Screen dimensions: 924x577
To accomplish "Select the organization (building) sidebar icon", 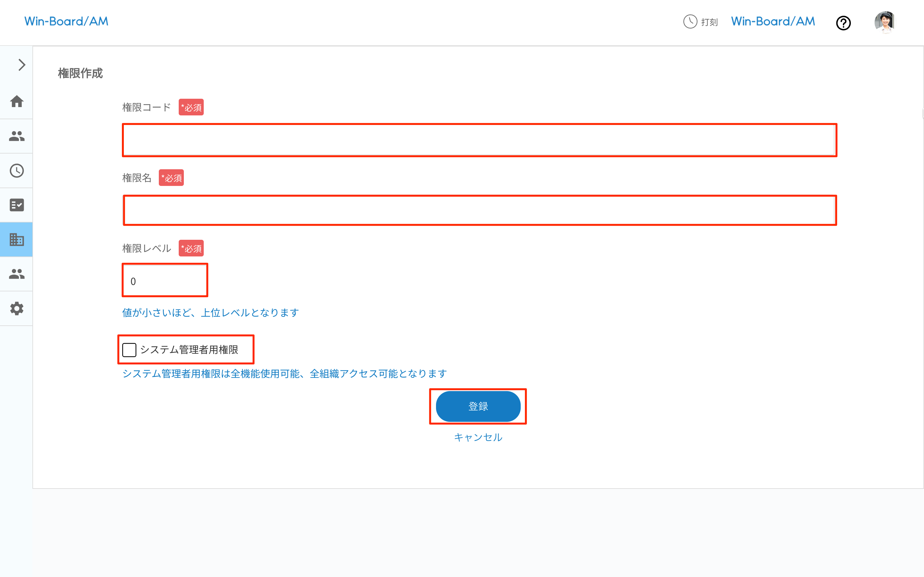I will coord(16,239).
